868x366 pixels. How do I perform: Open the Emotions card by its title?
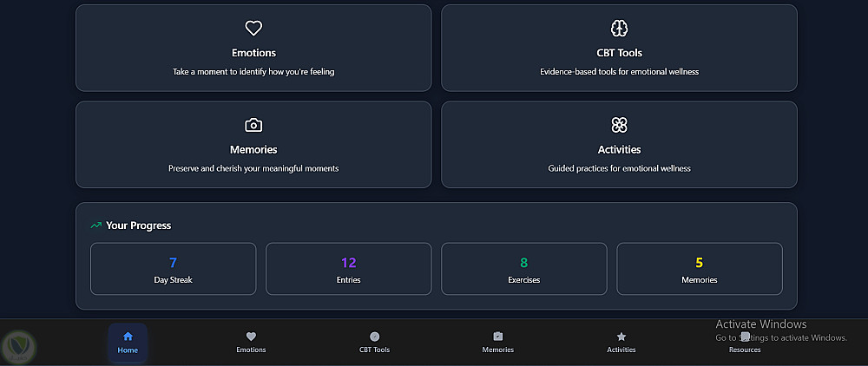click(253, 53)
